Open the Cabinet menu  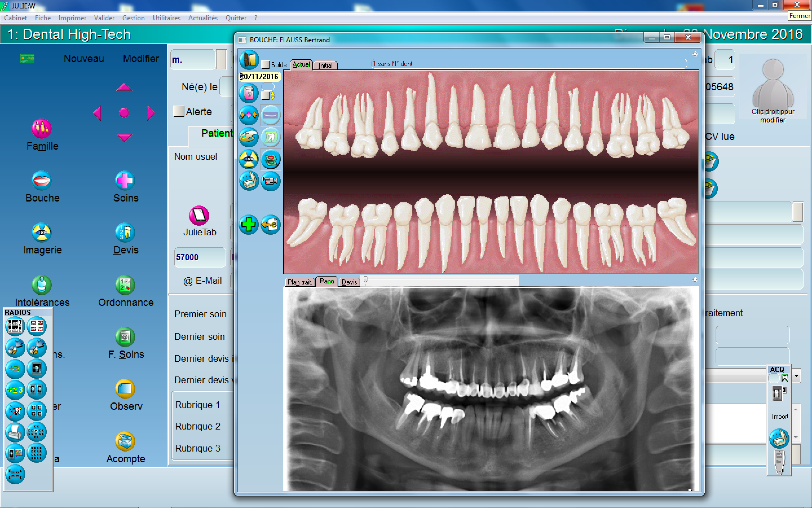click(x=16, y=18)
